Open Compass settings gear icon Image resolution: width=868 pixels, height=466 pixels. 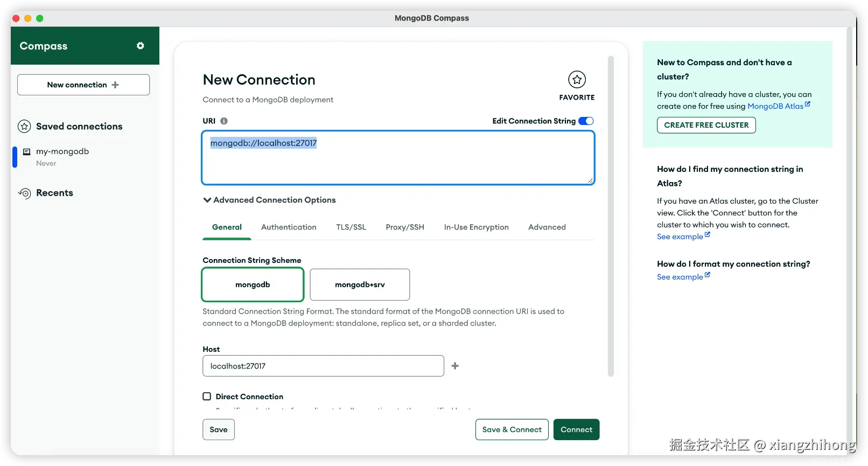(x=141, y=46)
